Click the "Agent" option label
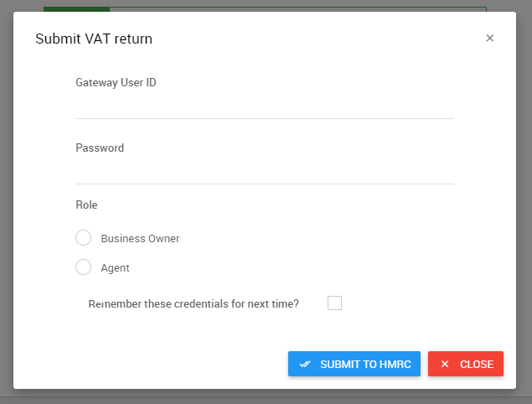The image size is (532, 404). (115, 268)
